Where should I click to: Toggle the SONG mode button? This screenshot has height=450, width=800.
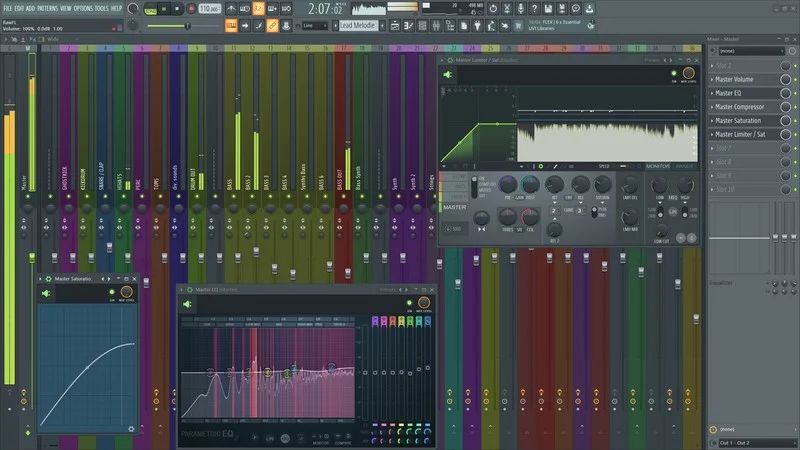[151, 9]
